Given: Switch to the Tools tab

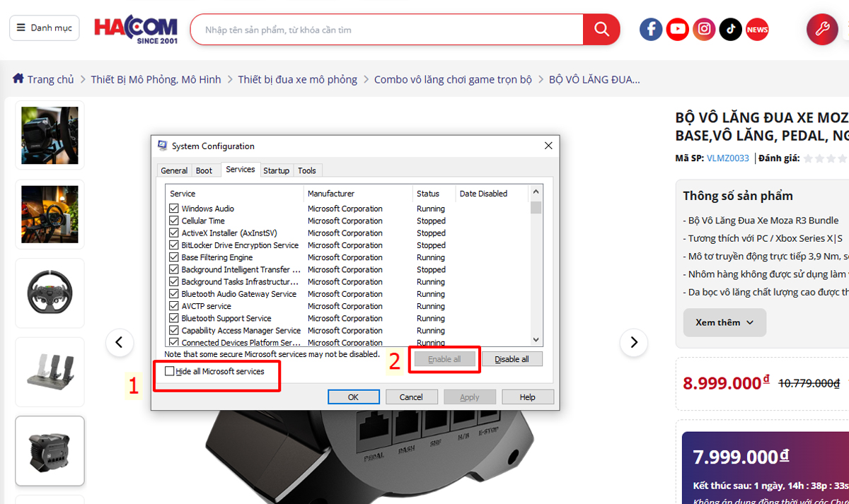Looking at the screenshot, I should (x=307, y=170).
